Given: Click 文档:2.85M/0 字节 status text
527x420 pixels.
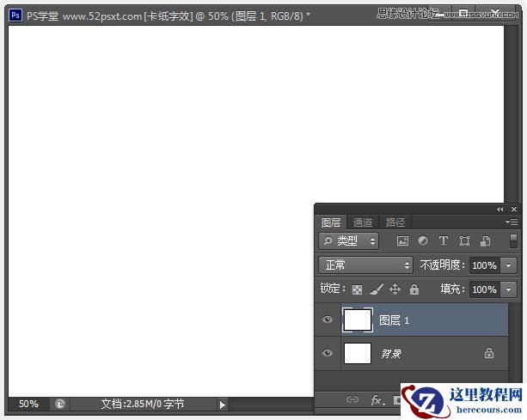Looking at the screenshot, I should point(143,404).
